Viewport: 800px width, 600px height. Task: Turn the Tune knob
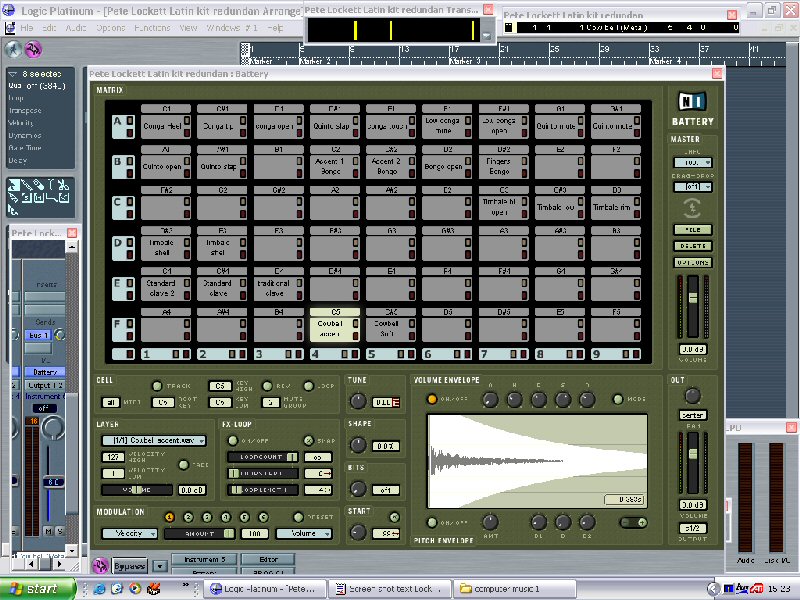tap(358, 401)
